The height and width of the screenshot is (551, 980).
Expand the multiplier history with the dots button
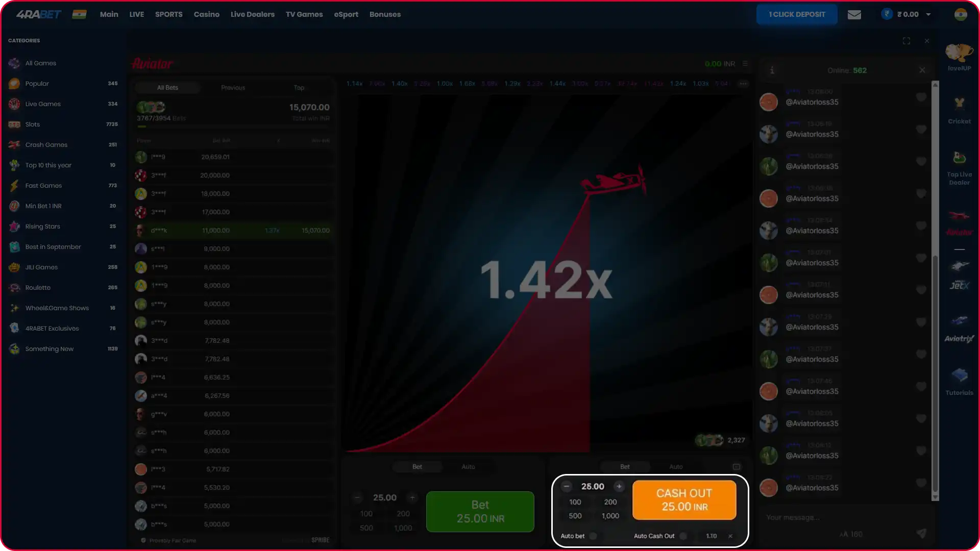click(x=743, y=84)
